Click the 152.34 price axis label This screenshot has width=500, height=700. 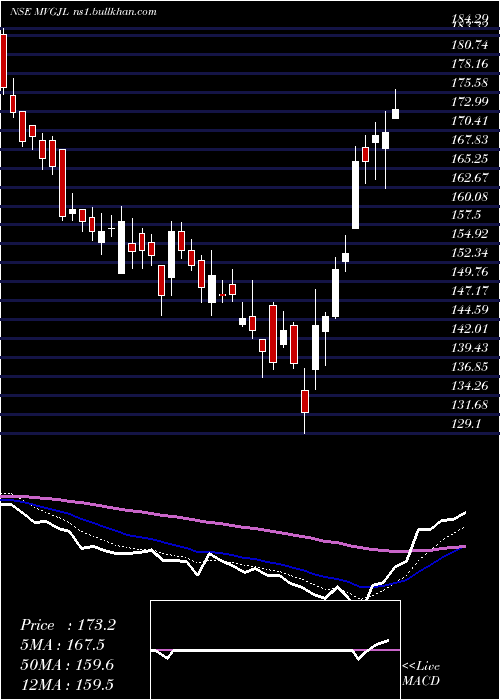click(x=470, y=253)
